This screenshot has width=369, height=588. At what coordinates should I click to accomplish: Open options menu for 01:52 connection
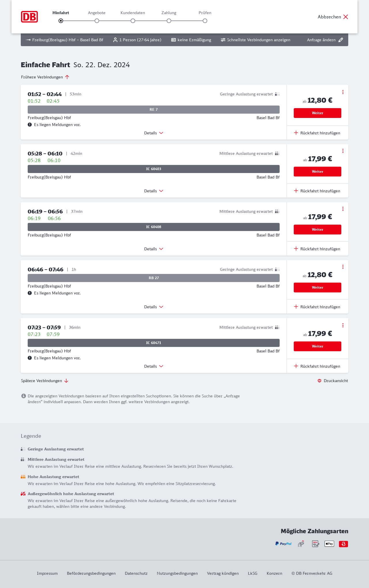click(343, 92)
